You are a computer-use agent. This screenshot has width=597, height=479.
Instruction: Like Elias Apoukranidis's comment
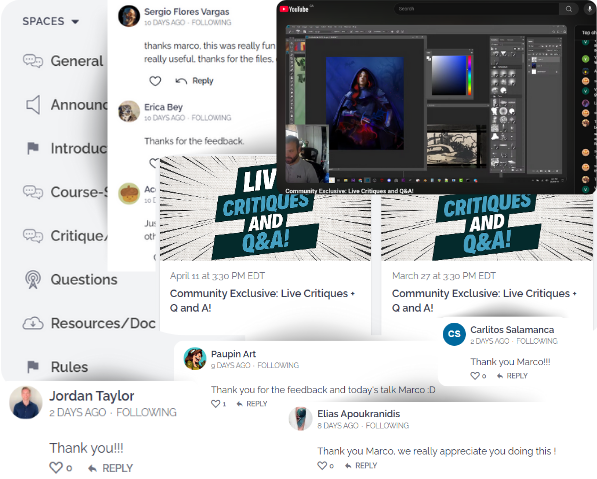point(322,465)
